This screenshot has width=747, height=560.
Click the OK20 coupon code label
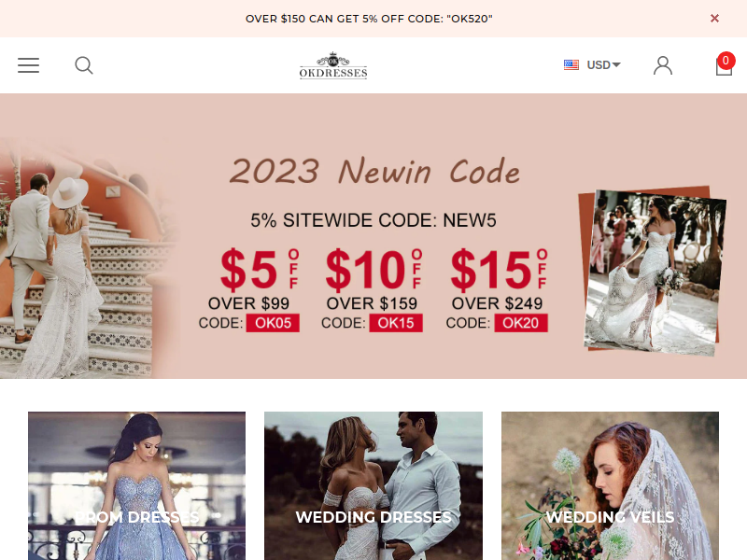point(521,323)
